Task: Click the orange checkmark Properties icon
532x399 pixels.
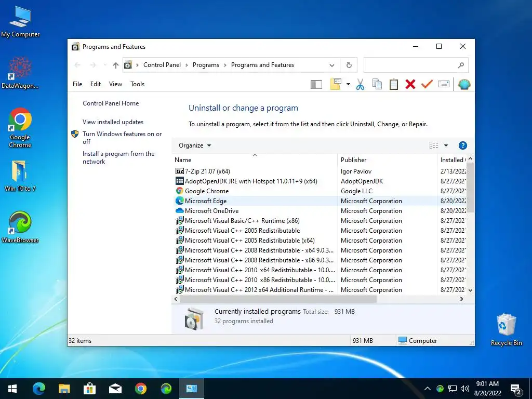Action: (427, 84)
